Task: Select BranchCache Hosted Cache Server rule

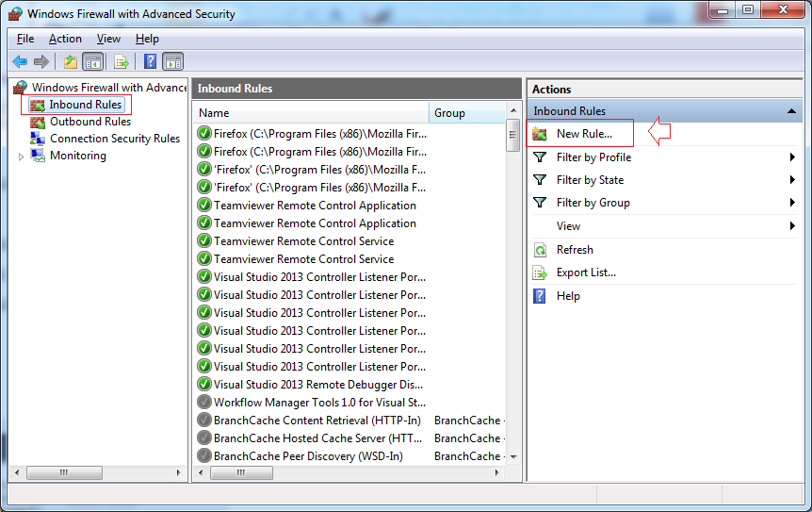Action: pos(318,438)
